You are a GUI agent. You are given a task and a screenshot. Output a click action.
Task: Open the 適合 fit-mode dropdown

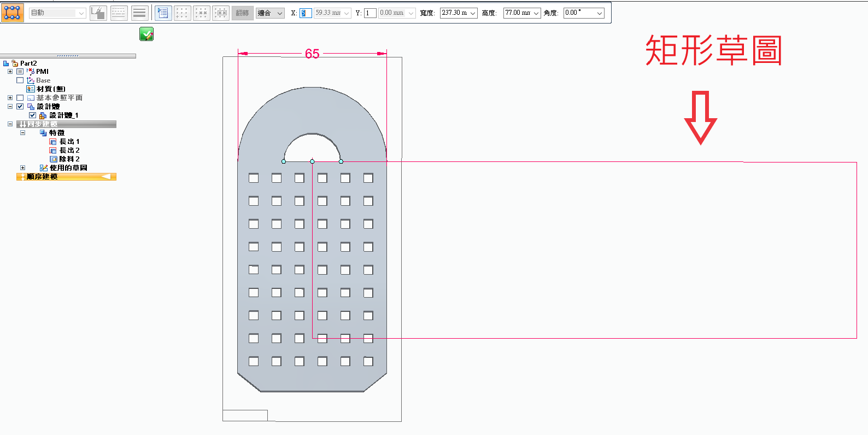[270, 13]
